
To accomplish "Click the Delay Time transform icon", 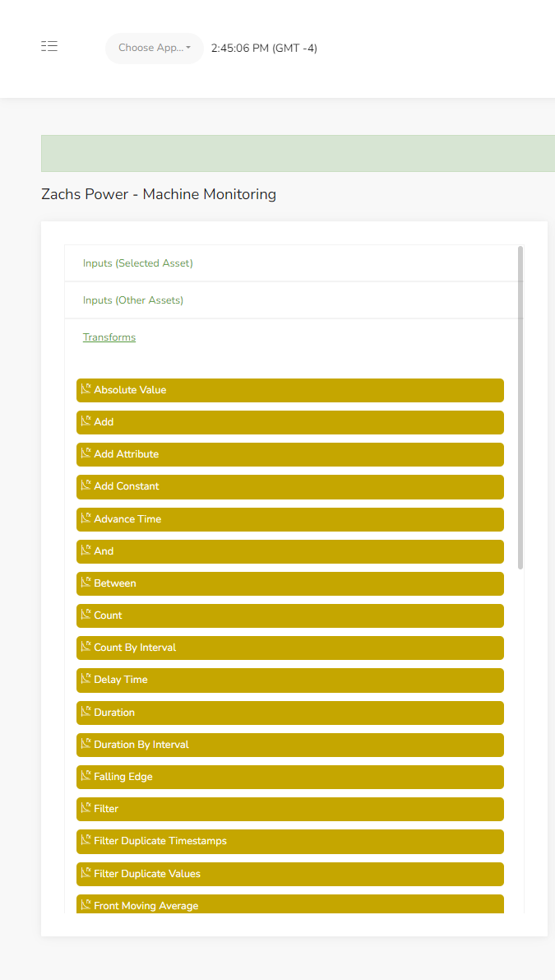I will click(86, 679).
